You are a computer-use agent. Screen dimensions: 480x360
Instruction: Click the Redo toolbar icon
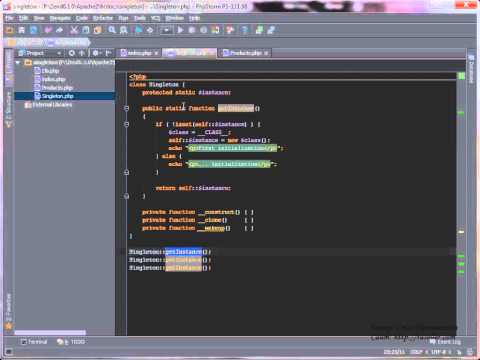(x=60, y=30)
